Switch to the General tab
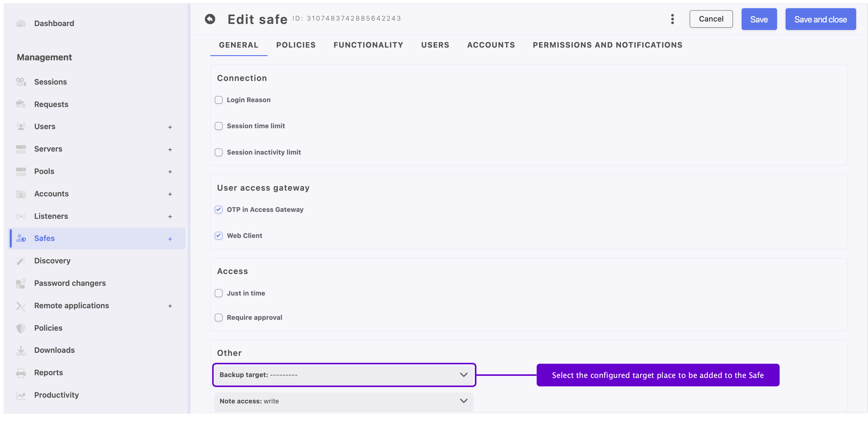This screenshot has width=868, height=421. pyautogui.click(x=239, y=45)
